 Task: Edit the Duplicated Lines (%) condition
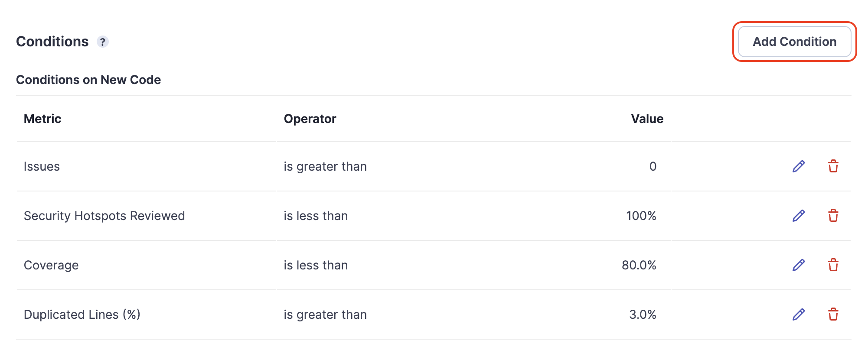click(798, 314)
